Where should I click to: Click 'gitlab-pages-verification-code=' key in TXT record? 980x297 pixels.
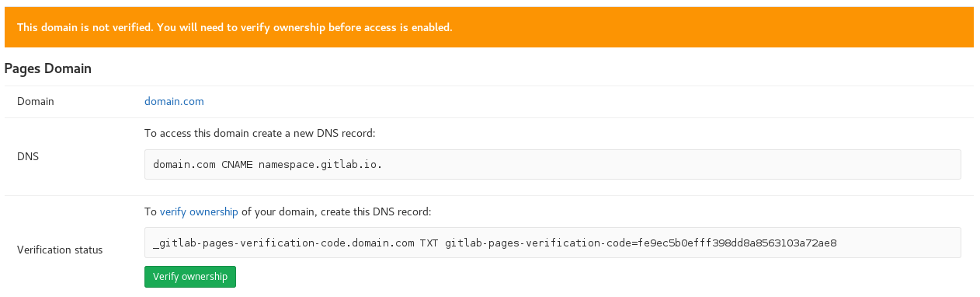tap(541, 243)
